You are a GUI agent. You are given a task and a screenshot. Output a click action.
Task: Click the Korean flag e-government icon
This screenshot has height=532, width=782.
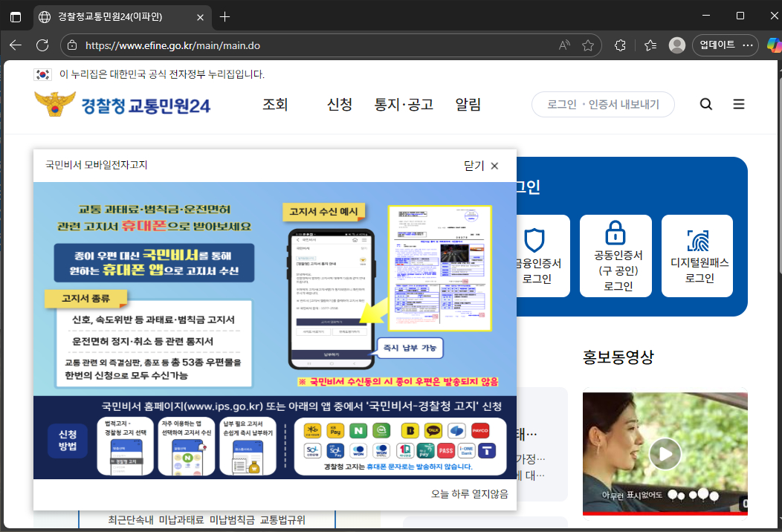pyautogui.click(x=43, y=74)
